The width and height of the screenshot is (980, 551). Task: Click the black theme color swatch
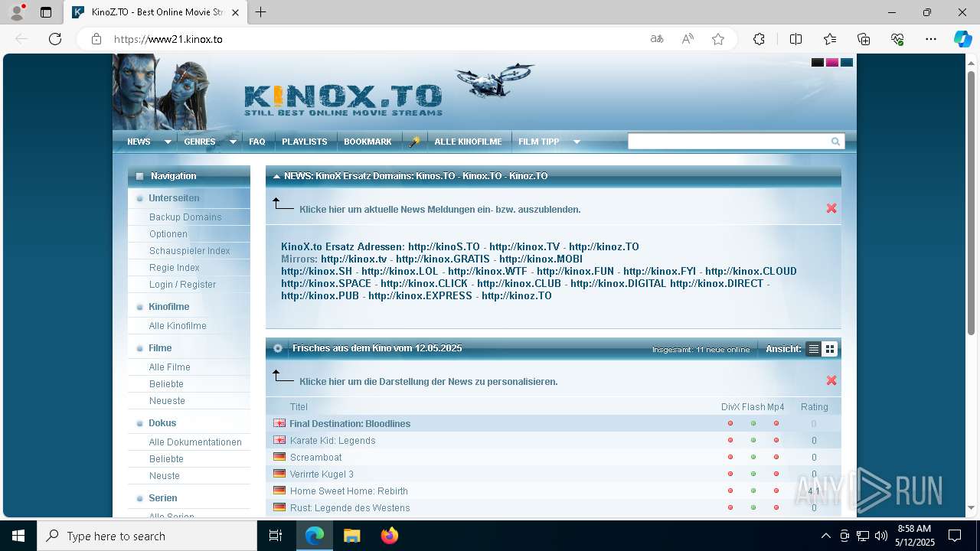coord(818,63)
